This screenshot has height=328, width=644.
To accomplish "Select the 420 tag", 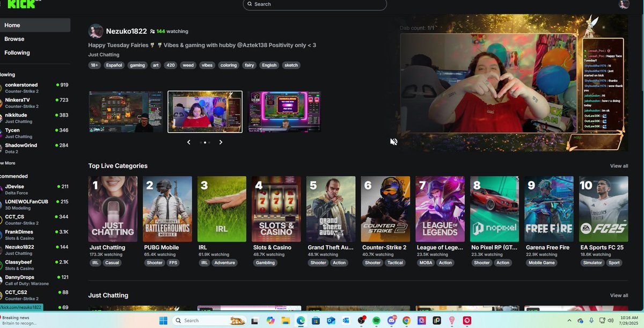I will (x=171, y=65).
